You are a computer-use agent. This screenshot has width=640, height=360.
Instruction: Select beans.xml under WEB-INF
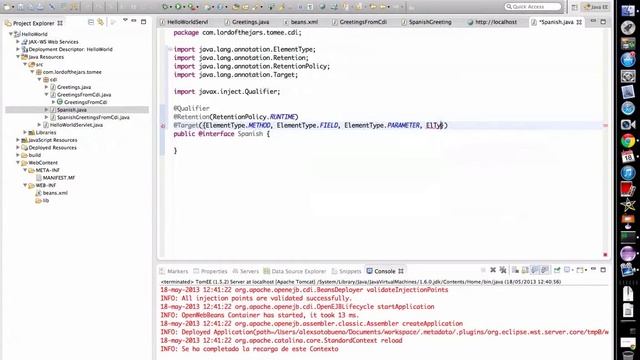pyautogui.click(x=55, y=193)
